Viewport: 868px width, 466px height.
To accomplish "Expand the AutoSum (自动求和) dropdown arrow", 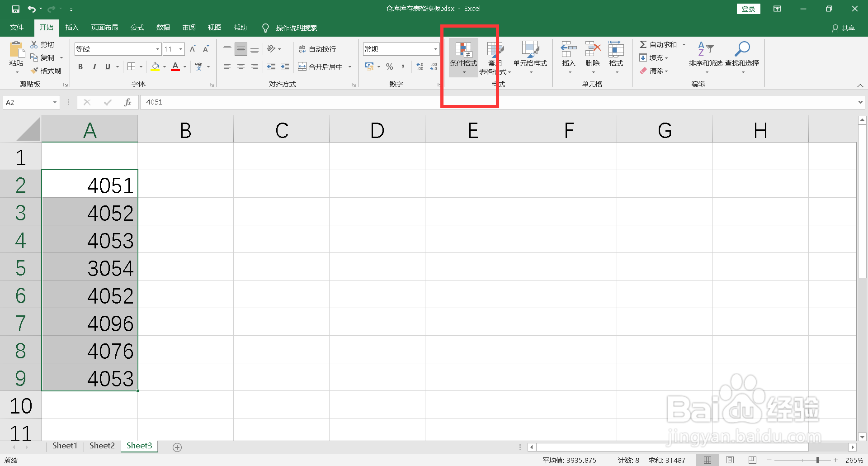I will click(x=684, y=44).
